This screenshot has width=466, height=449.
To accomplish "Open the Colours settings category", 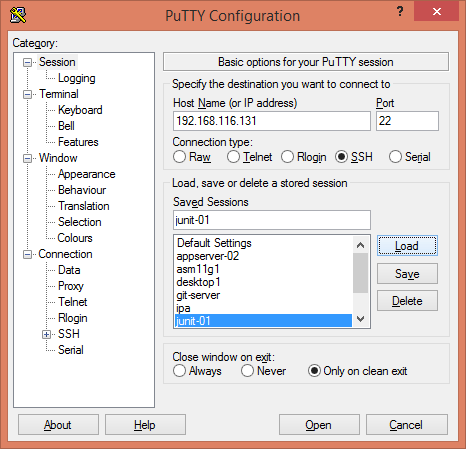I will (75, 238).
